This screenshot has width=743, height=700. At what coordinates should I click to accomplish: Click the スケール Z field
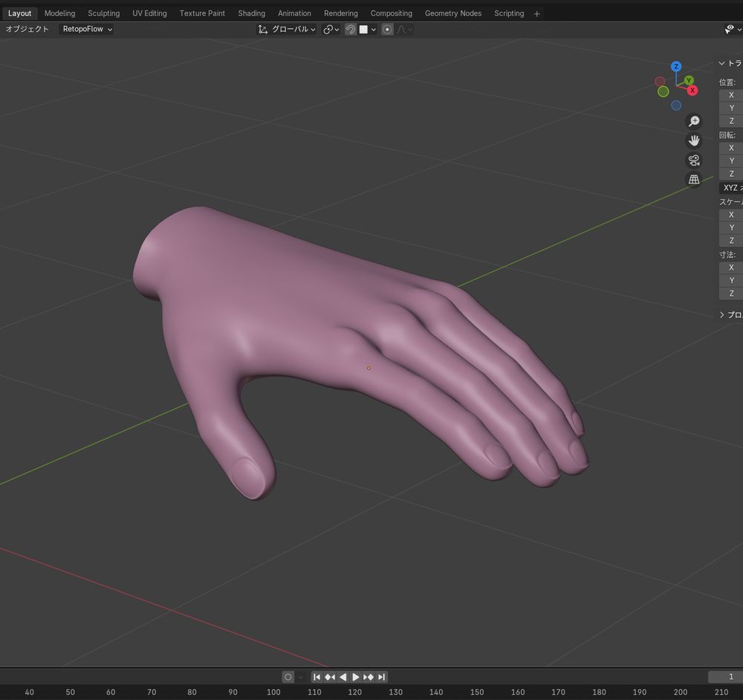(x=730, y=240)
